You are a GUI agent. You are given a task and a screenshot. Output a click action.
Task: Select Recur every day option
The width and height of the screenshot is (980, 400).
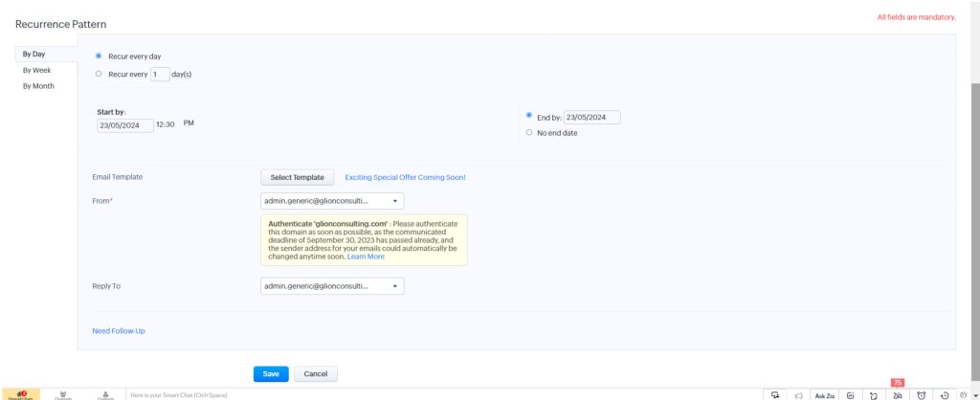click(99, 56)
